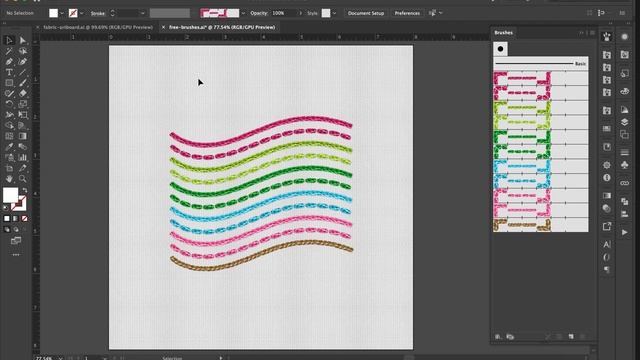Viewport: 640px width, 360px height.
Task: Select the Eyedropper tool
Action: 9,147
